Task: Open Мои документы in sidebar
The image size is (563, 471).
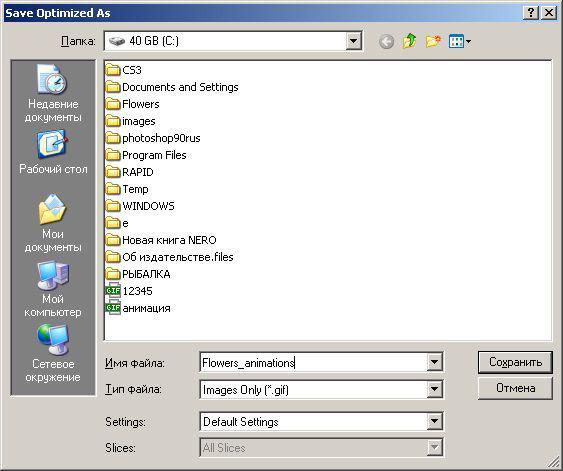Action: (x=53, y=223)
